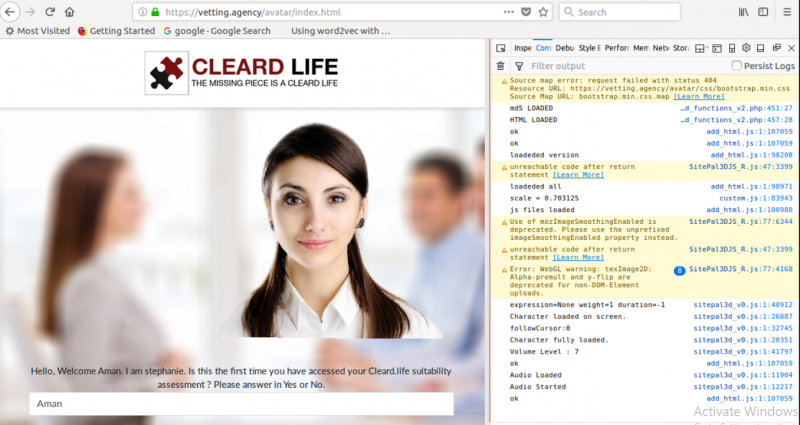Viewport: 800px width, 425px height.
Task: Open sitepal3d_v0.js:1:40912 source link
Action: [x=743, y=305]
